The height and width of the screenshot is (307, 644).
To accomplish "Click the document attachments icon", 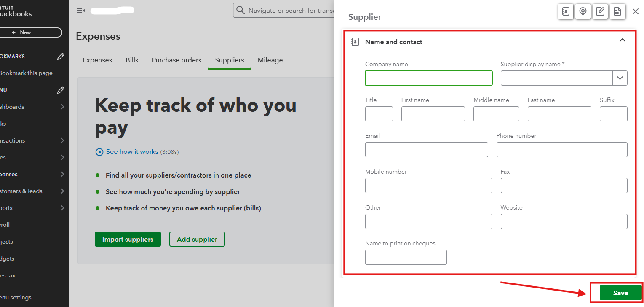I will coord(617,12).
